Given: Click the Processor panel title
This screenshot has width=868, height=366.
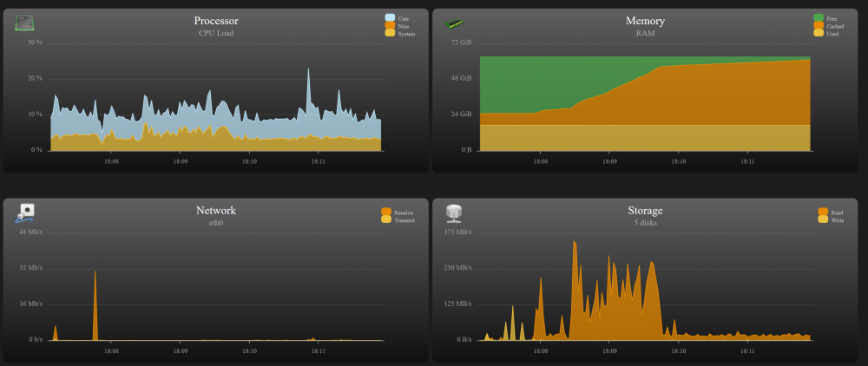Looking at the screenshot, I should 216,21.
